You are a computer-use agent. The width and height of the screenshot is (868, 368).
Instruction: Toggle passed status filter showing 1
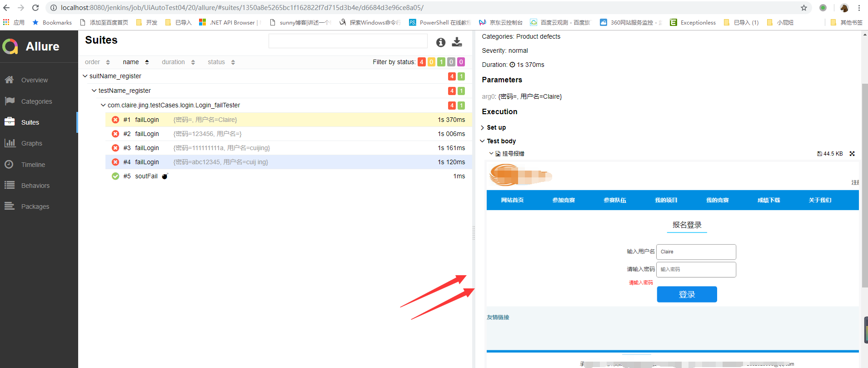pyautogui.click(x=441, y=62)
